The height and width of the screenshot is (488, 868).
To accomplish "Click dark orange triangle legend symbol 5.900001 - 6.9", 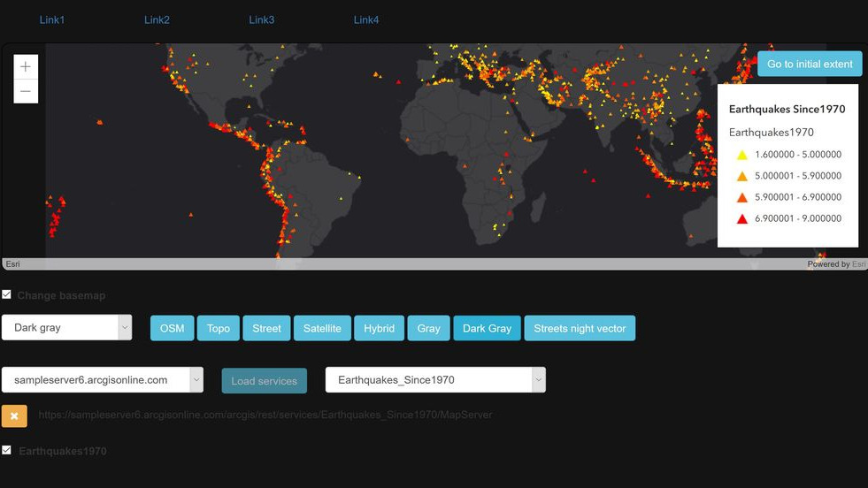I will click(741, 197).
